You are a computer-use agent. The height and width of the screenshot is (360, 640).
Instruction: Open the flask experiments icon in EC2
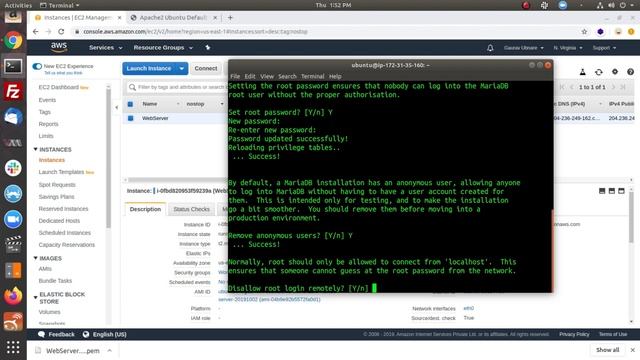pos(582,72)
